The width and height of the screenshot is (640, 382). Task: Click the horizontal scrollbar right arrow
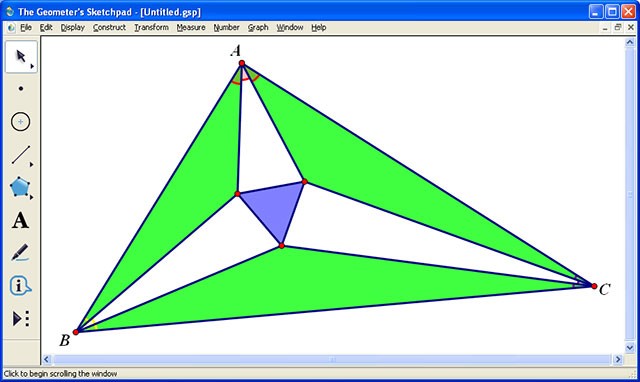[x=618, y=360]
